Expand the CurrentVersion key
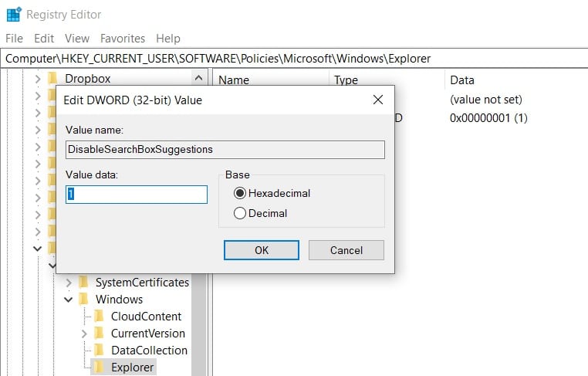Viewport: 588px width, 376px height. click(x=84, y=334)
